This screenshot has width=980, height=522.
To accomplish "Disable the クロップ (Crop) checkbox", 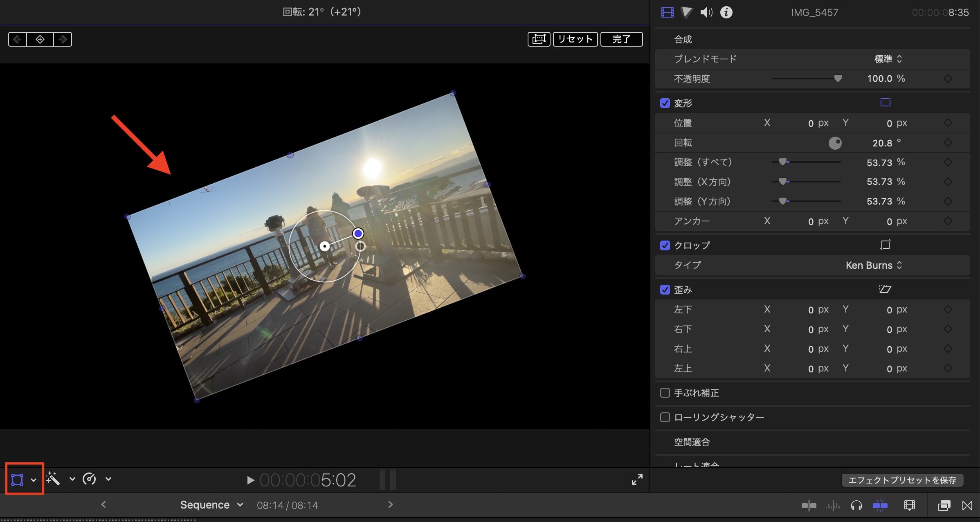I will point(665,245).
